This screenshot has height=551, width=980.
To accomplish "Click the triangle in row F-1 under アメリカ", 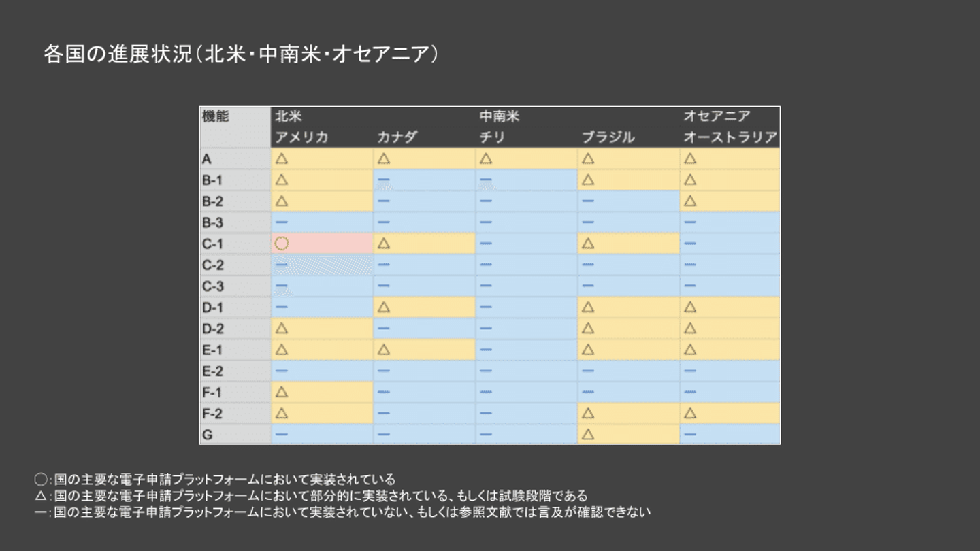I will coord(282,393).
